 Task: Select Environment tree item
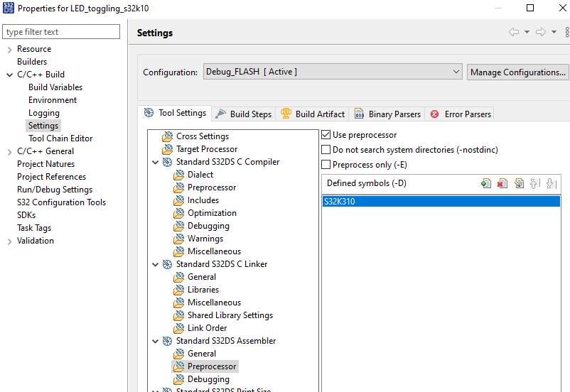tap(53, 100)
